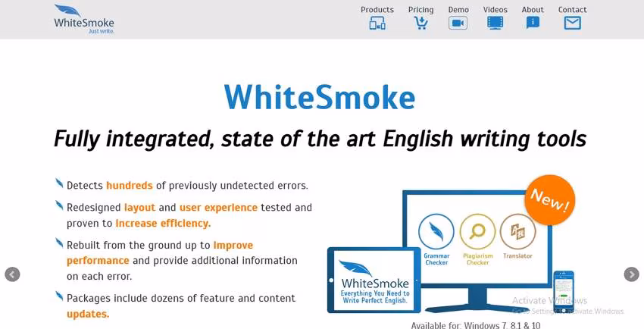Open the About menu label
The image size is (644, 329).
pos(533,9)
